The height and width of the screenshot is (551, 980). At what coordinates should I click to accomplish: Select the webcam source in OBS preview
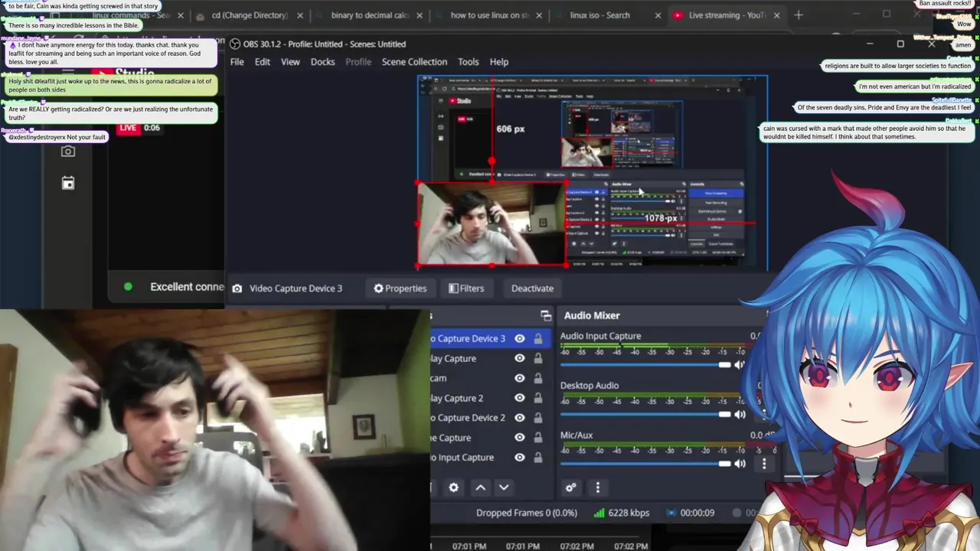(x=492, y=224)
